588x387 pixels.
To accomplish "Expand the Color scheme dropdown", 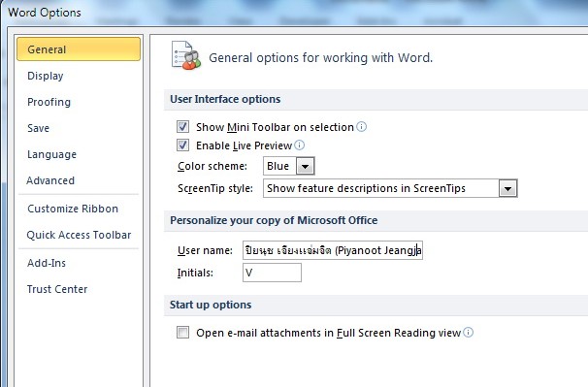I will (306, 166).
